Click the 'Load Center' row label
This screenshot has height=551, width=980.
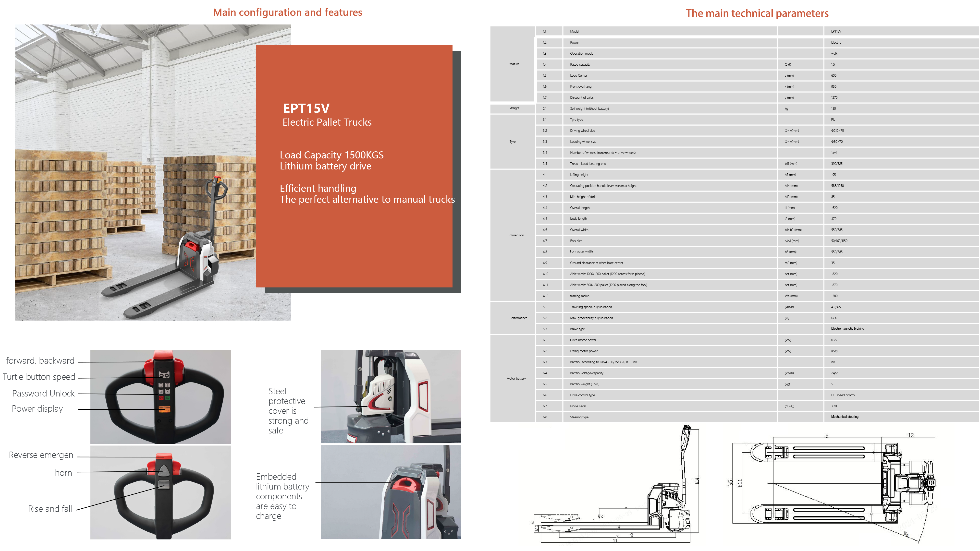click(x=578, y=76)
